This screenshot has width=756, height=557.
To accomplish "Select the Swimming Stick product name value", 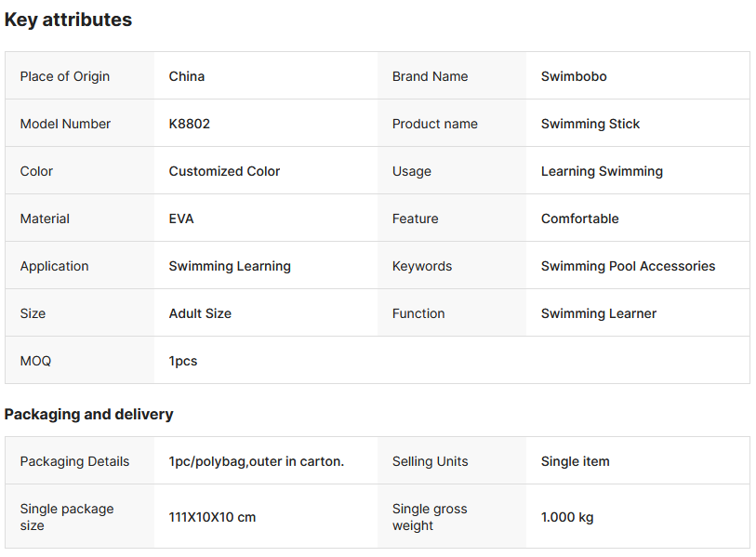I will (590, 124).
